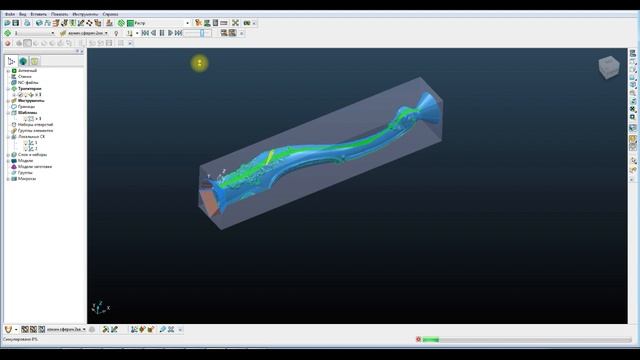The image size is (640, 360).
Task: Click the fullscreen cross arrows icon
Action: 236,23
